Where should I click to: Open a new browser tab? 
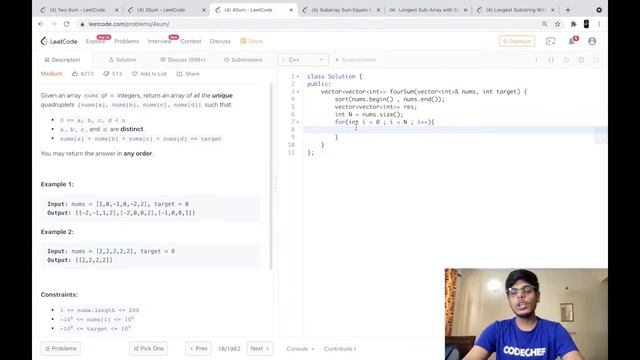(568, 10)
